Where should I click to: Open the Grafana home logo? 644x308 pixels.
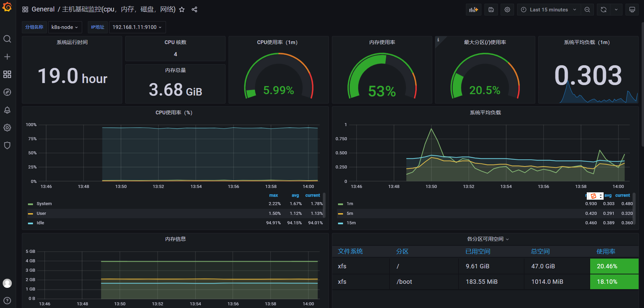pyautogui.click(x=7, y=7)
